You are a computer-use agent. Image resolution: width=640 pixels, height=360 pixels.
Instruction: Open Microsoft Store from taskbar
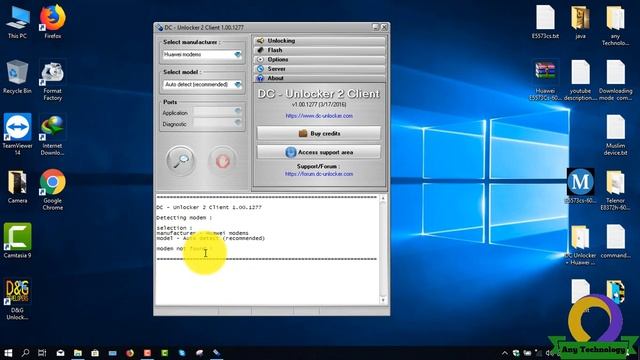coord(95,353)
